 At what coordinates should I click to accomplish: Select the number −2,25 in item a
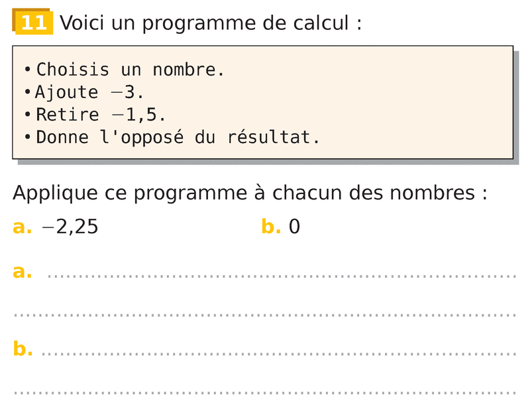coord(70,227)
